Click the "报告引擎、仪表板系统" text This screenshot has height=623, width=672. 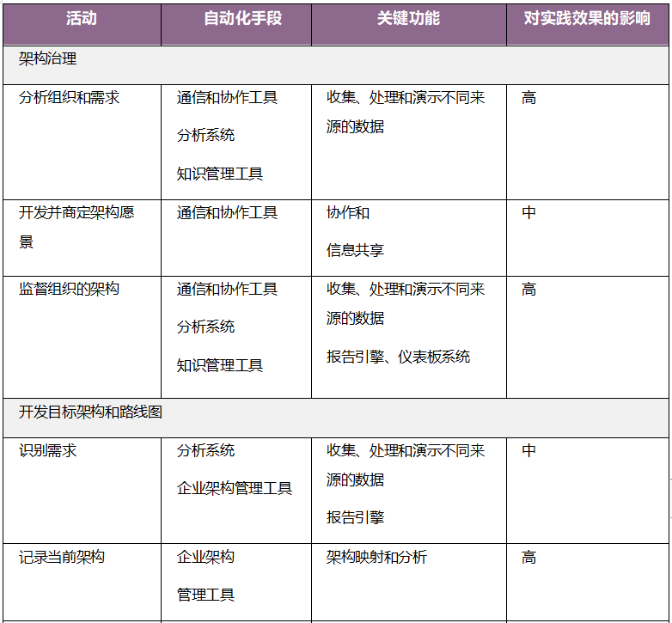pos(398,357)
